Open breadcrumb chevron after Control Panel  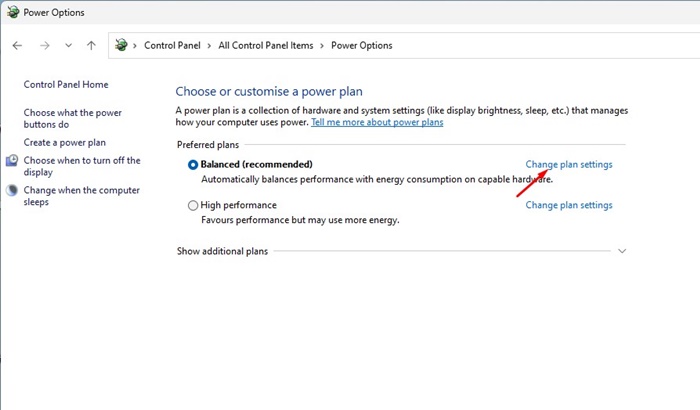tap(209, 45)
